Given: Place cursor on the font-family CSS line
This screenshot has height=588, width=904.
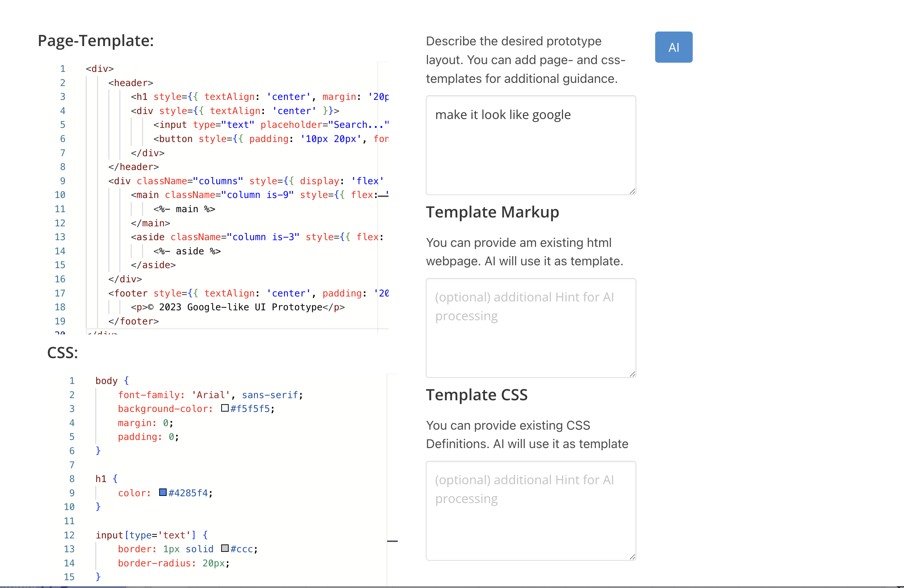Looking at the screenshot, I should (210, 395).
